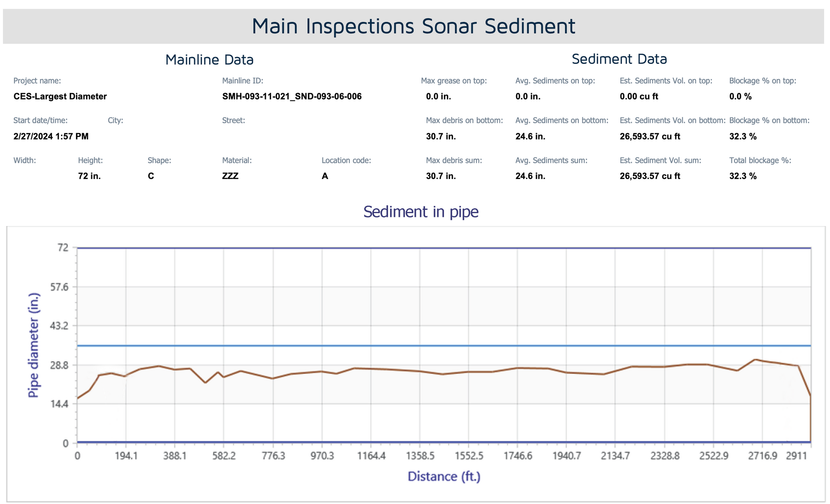Click the start date 2/27/2024 1:57 PM
The image size is (830, 504).
point(51,137)
